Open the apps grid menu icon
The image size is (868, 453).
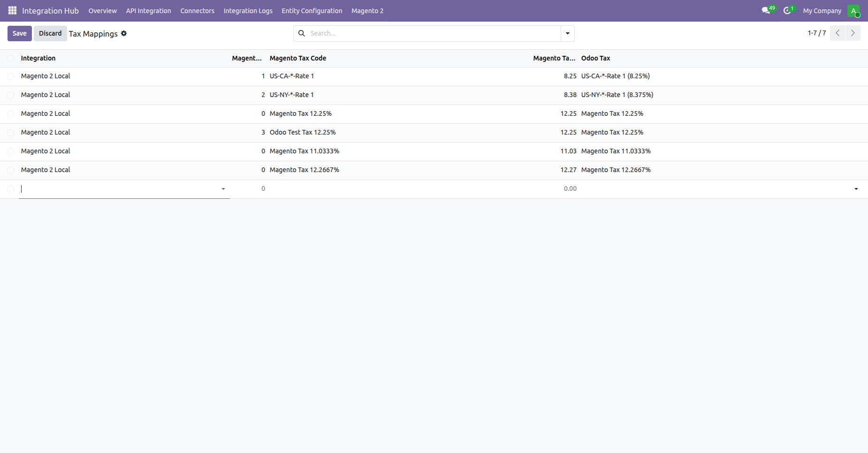12,10
